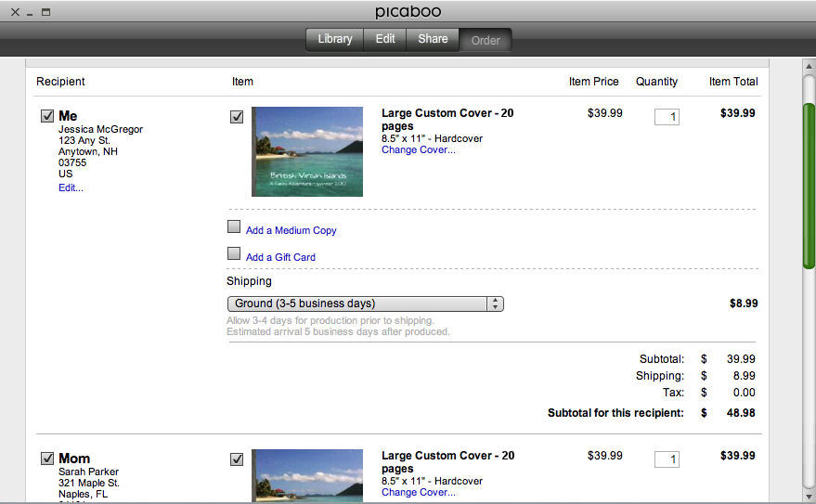The height and width of the screenshot is (504, 816).
Task: Click the Order tab
Action: (486, 40)
